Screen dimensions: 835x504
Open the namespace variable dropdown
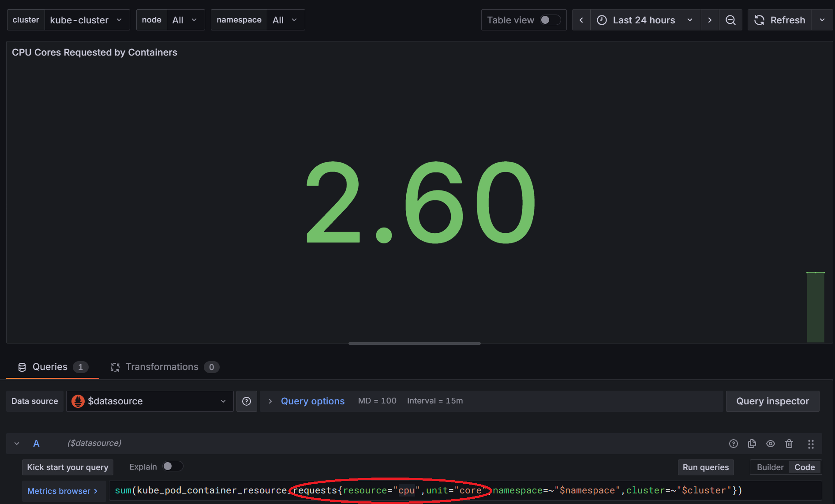click(x=285, y=20)
